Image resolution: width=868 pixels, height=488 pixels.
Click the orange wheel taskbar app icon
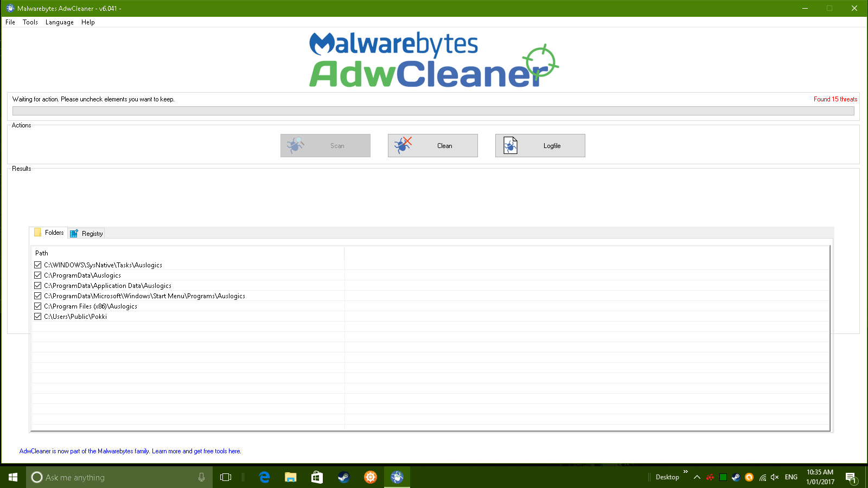(371, 477)
